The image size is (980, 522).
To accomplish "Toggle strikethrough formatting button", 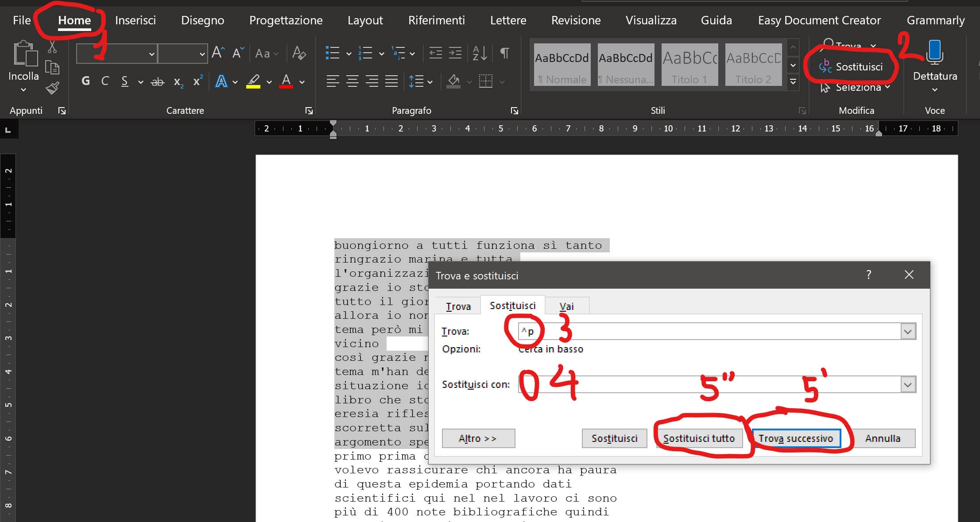I will coord(157,82).
